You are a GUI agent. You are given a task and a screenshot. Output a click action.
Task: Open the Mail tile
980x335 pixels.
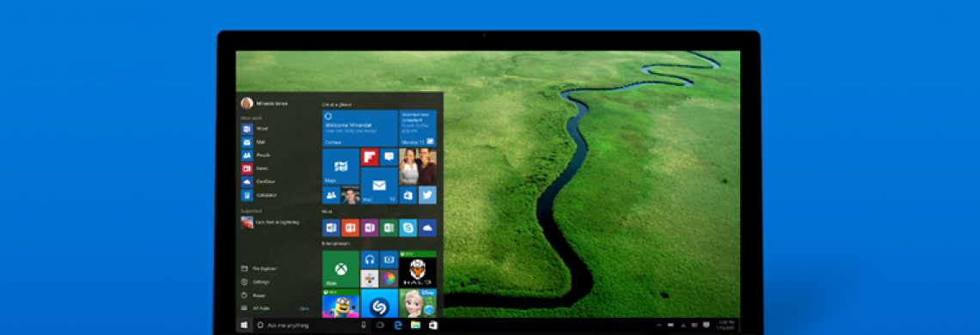point(379,186)
